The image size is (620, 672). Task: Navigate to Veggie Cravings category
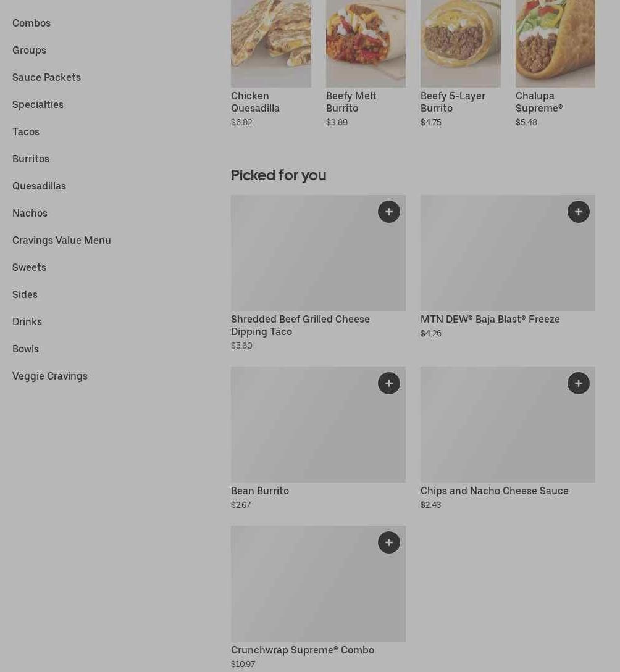50,376
